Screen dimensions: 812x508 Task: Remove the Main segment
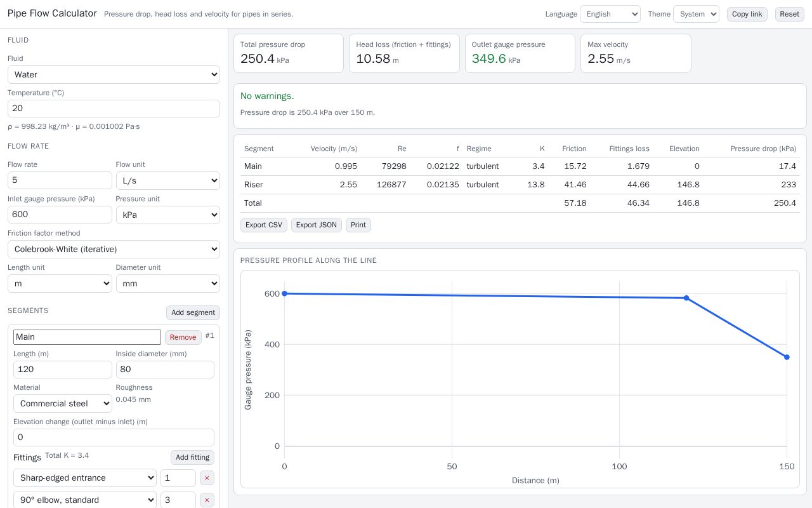183,337
